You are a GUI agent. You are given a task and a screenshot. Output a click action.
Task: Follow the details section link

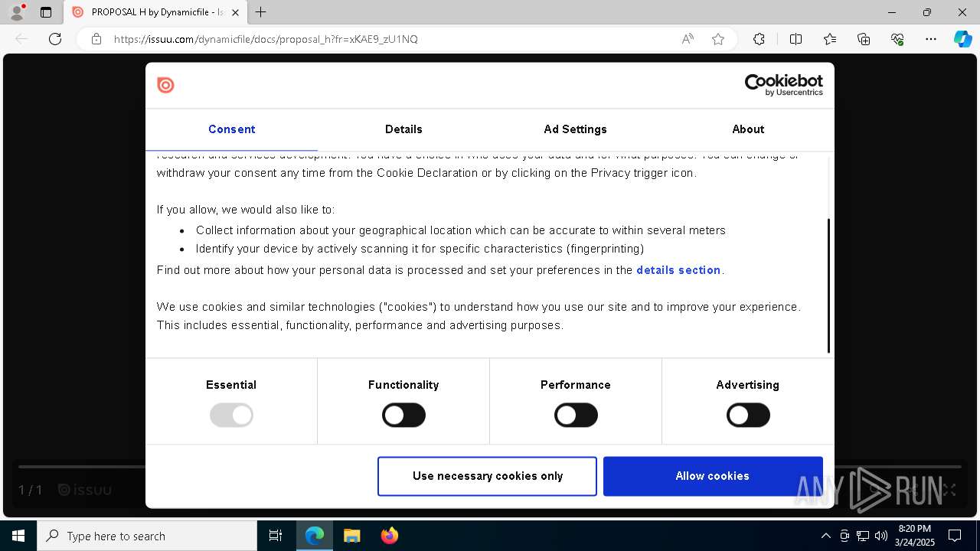click(x=678, y=270)
